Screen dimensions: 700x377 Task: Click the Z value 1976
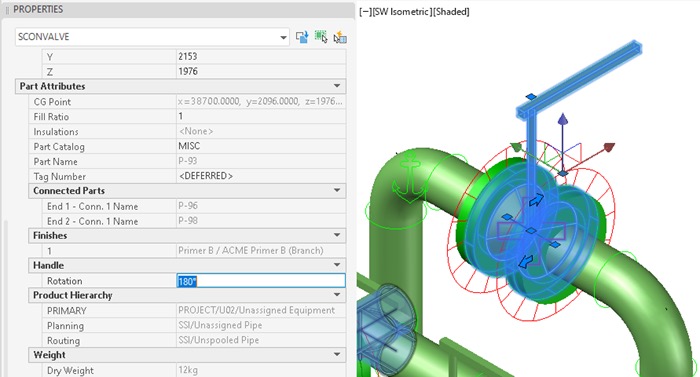coord(188,71)
